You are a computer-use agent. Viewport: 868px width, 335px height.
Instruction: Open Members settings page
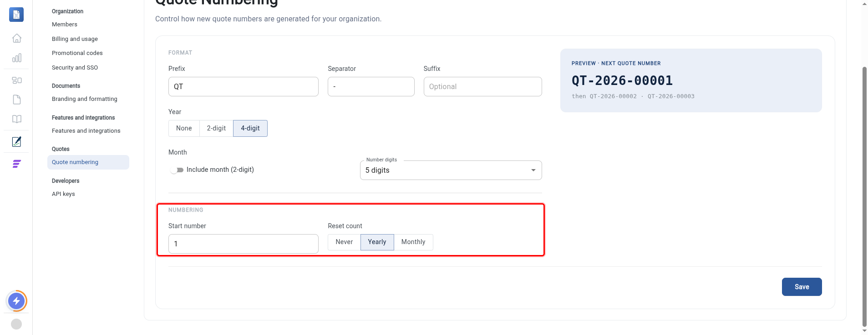(65, 25)
